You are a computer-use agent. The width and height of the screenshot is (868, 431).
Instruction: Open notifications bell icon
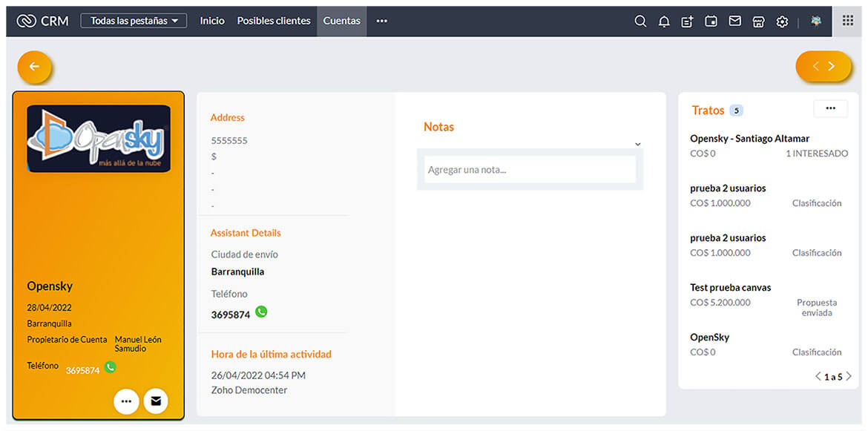click(664, 21)
